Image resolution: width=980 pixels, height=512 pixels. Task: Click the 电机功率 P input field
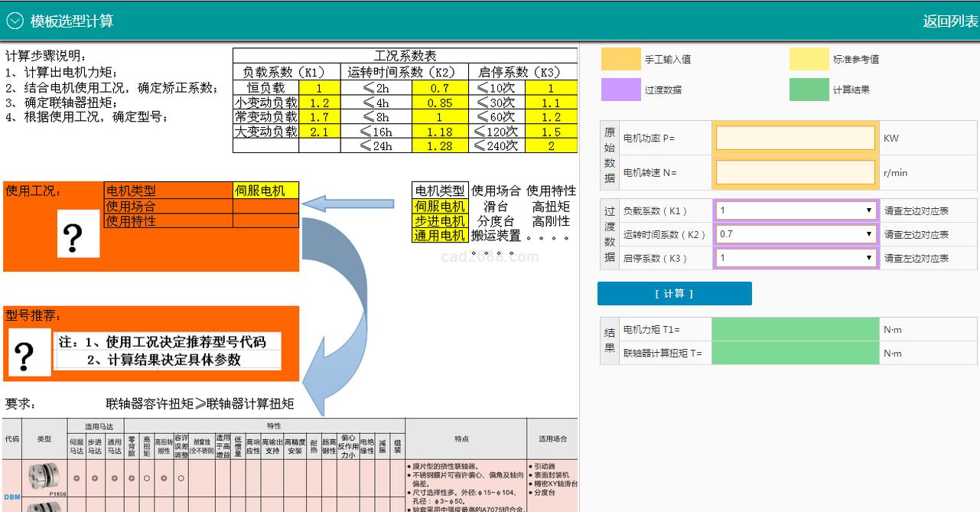[x=795, y=139]
